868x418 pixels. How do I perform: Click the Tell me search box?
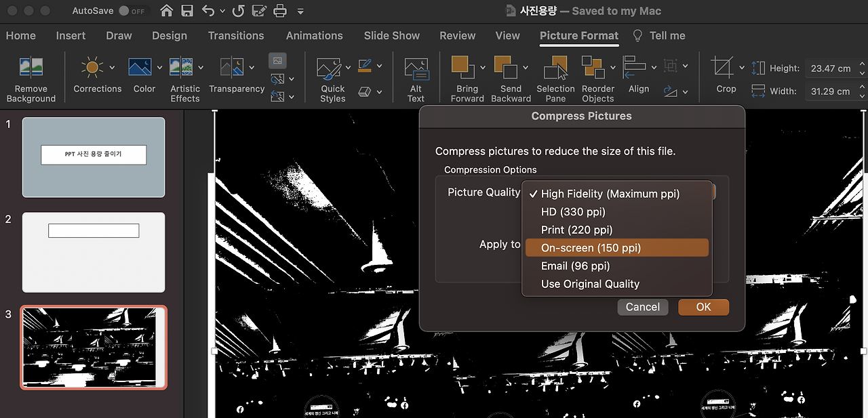[x=659, y=35]
